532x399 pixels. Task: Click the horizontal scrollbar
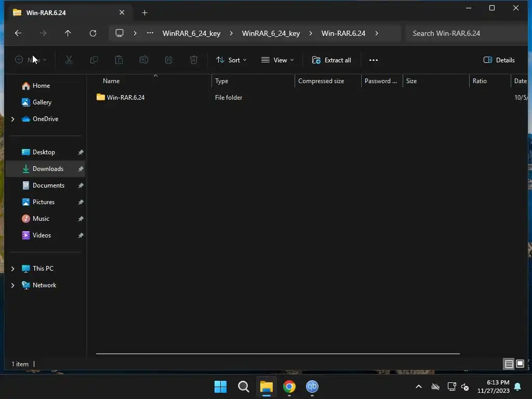point(277,354)
